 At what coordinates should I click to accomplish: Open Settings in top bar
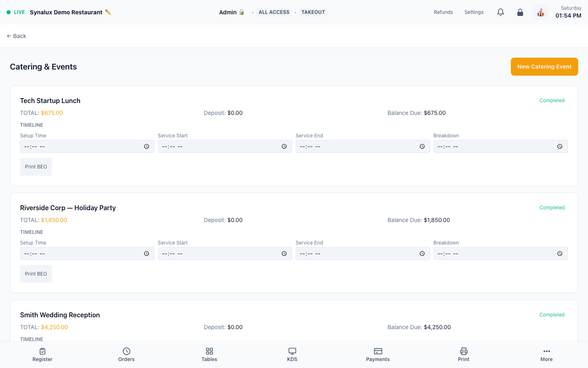(474, 12)
